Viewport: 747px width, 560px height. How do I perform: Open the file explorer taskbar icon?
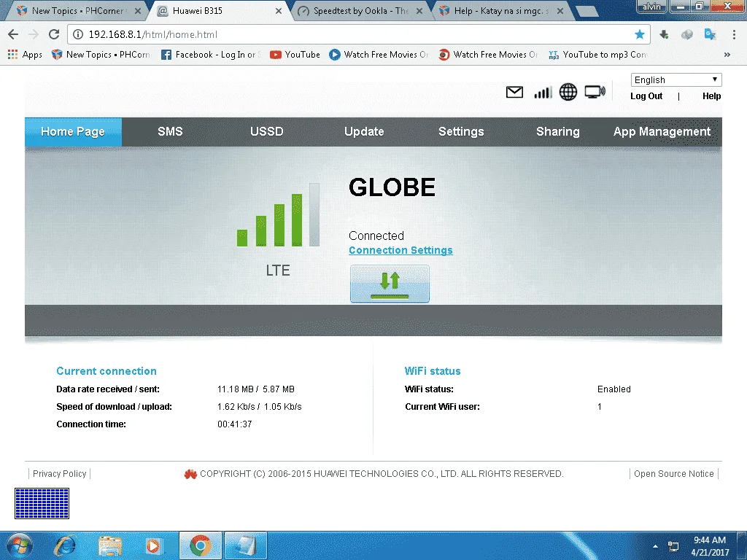coord(110,545)
